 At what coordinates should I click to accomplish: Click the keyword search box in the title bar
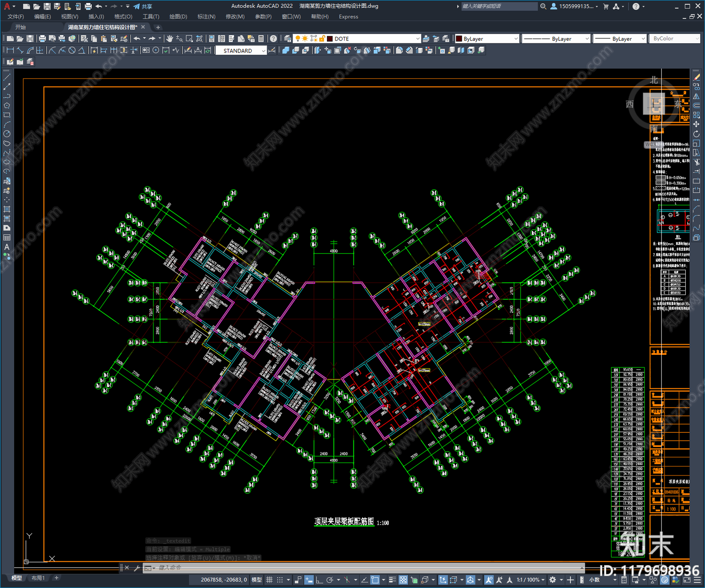(x=499, y=6)
